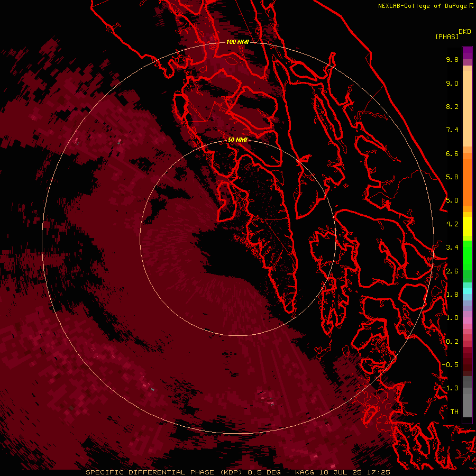476x476 pixels.
Task: Click the DKD legend title
Action: 465,32
